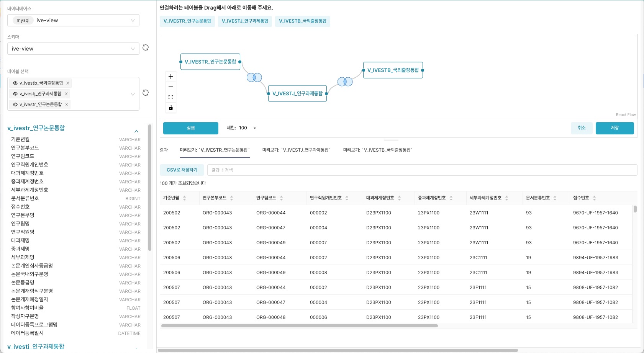This screenshot has width=644, height=353.
Task: Click the zoom out button on flow canvas
Action: [x=171, y=87]
